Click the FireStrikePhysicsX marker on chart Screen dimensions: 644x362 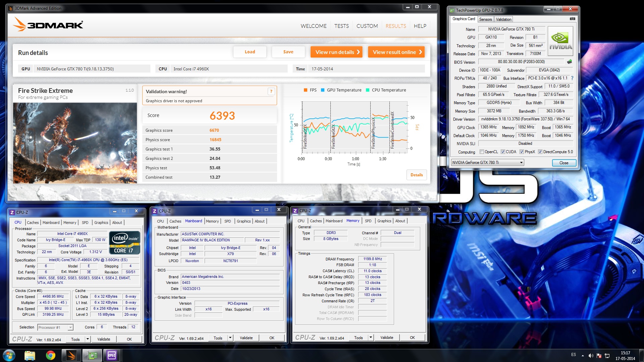(x=373, y=133)
